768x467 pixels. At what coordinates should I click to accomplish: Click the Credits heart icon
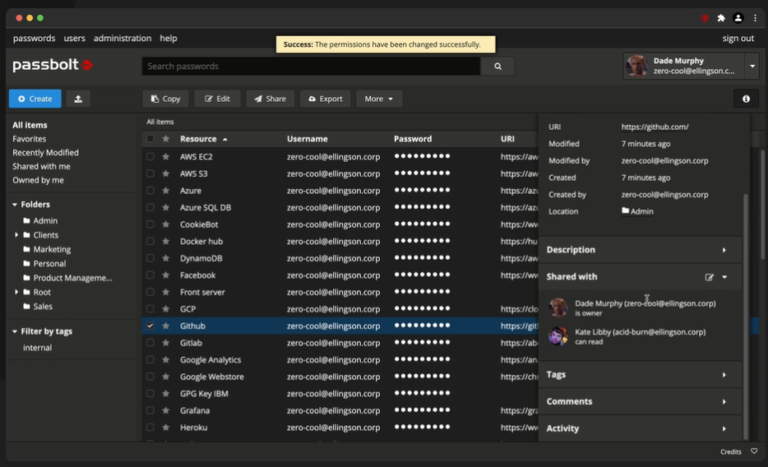click(754, 451)
